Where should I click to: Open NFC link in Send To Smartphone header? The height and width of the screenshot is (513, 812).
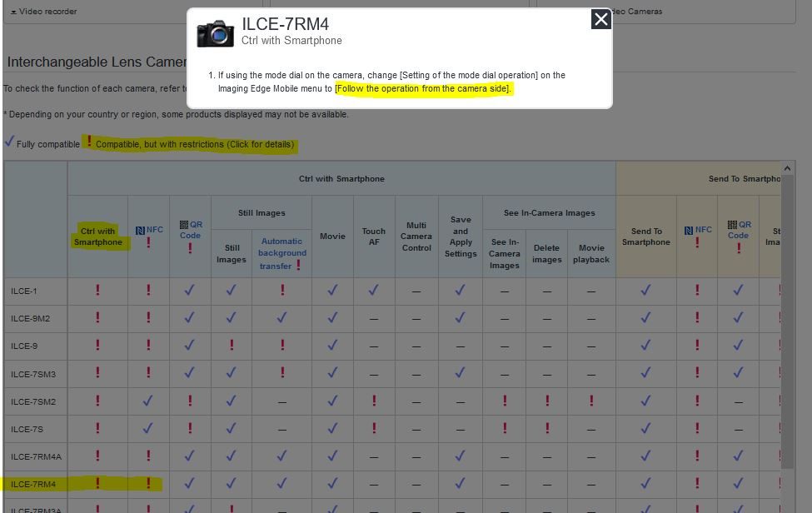pyautogui.click(x=698, y=230)
